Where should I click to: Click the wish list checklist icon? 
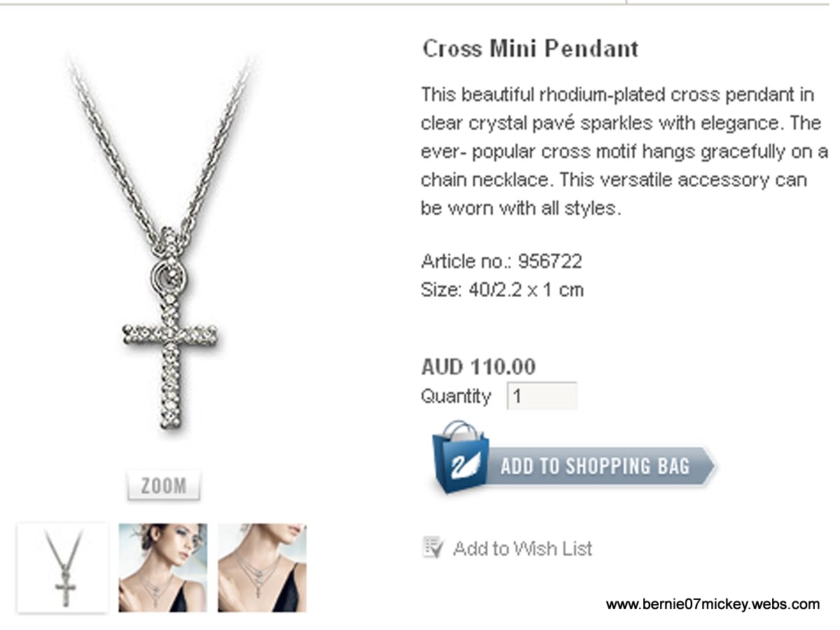pos(433,547)
